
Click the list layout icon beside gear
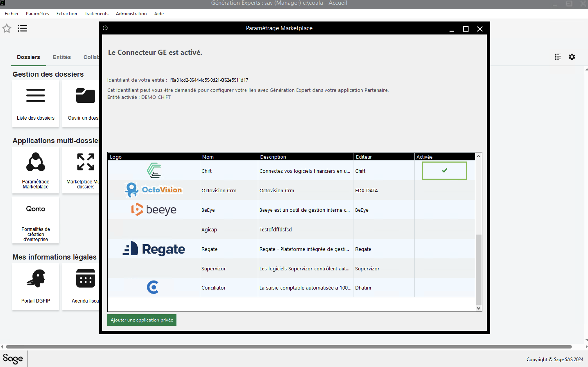(558, 57)
